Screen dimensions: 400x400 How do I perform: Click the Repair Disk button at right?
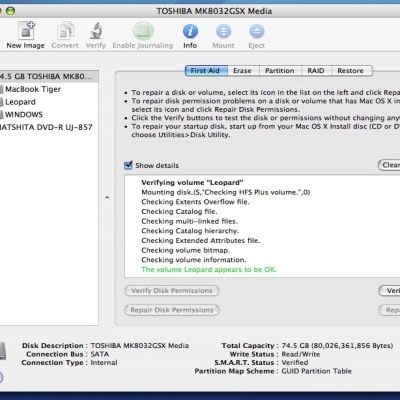(x=389, y=310)
